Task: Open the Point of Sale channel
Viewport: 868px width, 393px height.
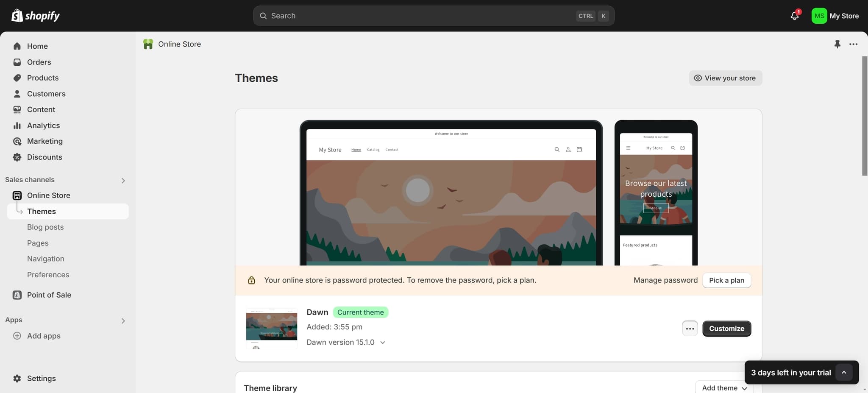Action: (48, 295)
